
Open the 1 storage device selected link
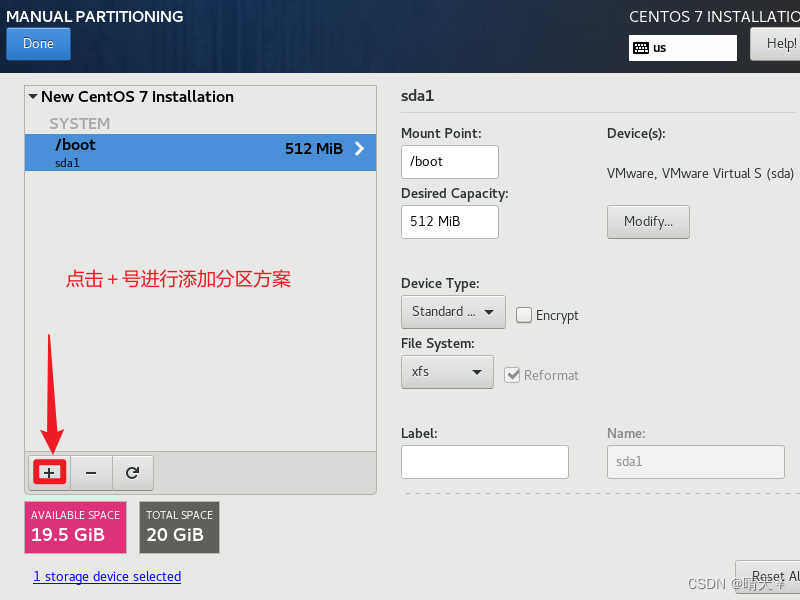click(x=107, y=577)
